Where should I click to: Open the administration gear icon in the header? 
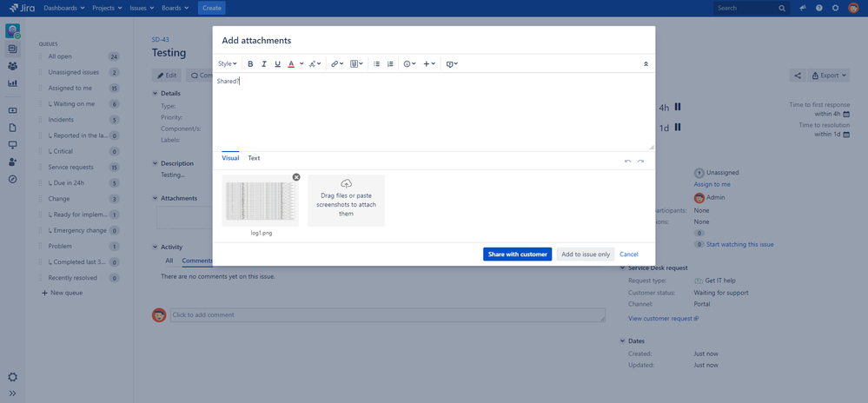pos(835,9)
